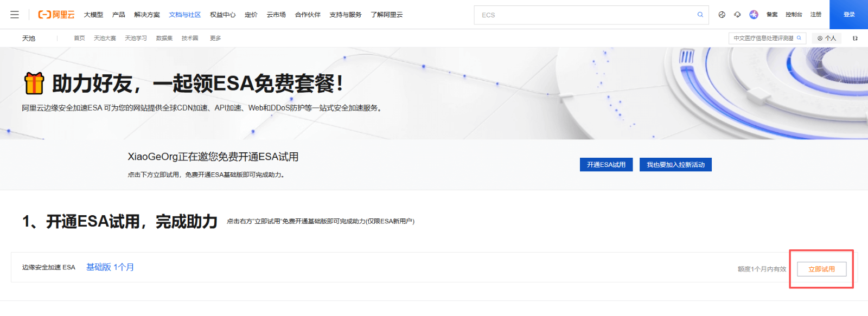Click the 开通ESA试用 button
Screen dimensions: 868x316
tap(606, 165)
